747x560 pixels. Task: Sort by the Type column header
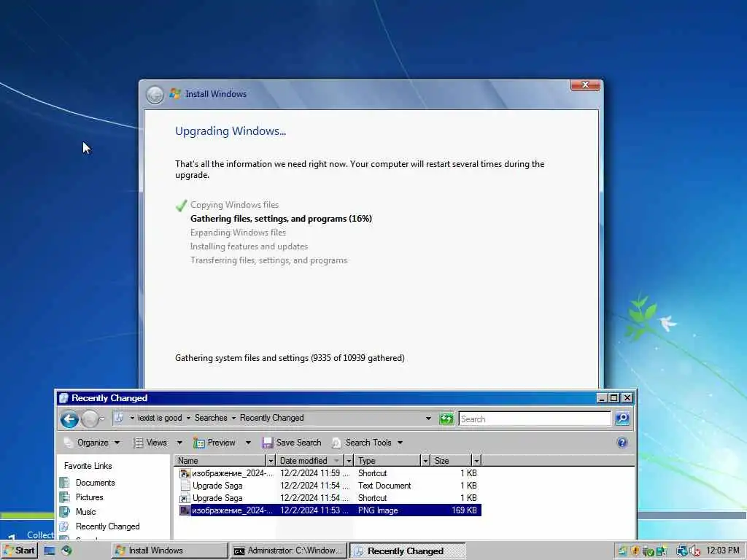pyautogui.click(x=387, y=461)
